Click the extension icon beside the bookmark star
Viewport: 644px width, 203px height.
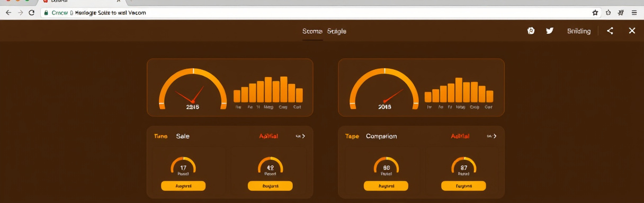click(x=608, y=12)
